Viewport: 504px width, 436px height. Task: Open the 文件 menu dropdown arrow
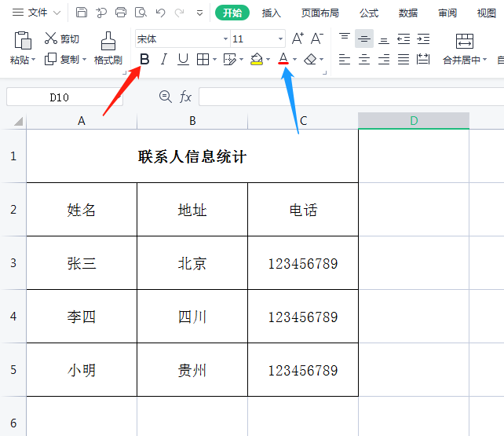pyautogui.click(x=57, y=13)
